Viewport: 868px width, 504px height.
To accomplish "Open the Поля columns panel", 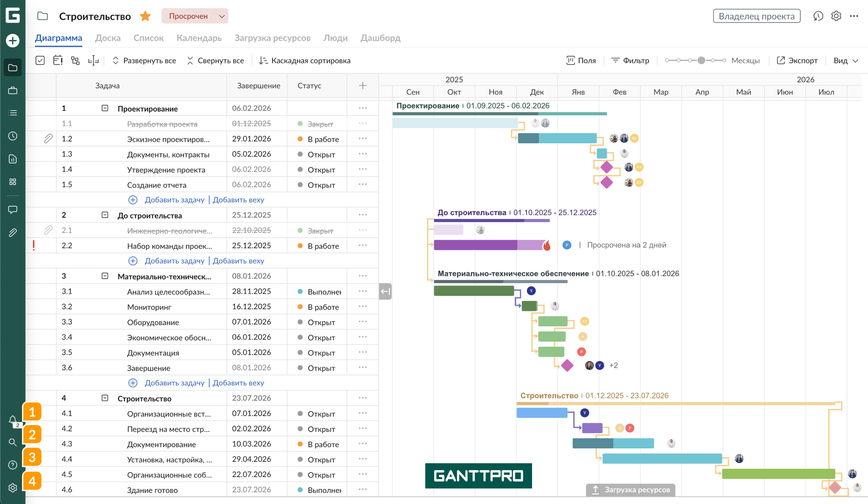I will tap(581, 60).
